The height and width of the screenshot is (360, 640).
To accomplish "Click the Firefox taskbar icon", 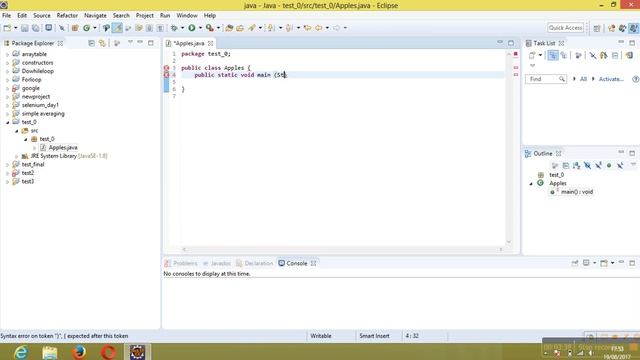I will click(79, 351).
